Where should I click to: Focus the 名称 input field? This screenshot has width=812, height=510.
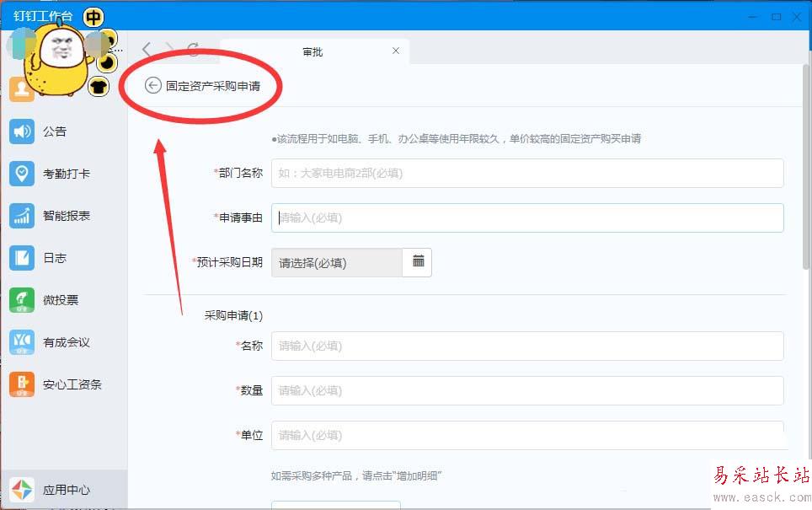tap(527, 346)
